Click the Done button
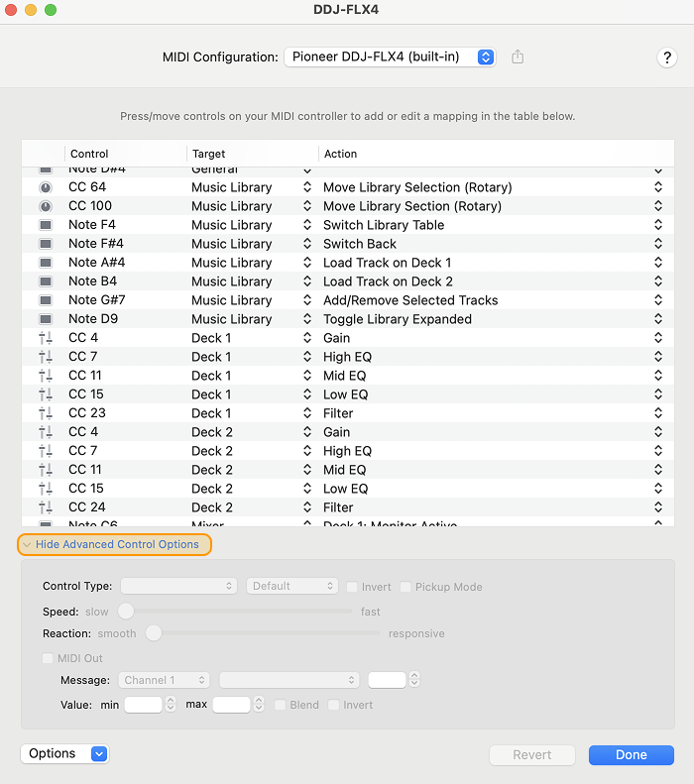Viewport: 694px width, 784px height. click(x=631, y=755)
